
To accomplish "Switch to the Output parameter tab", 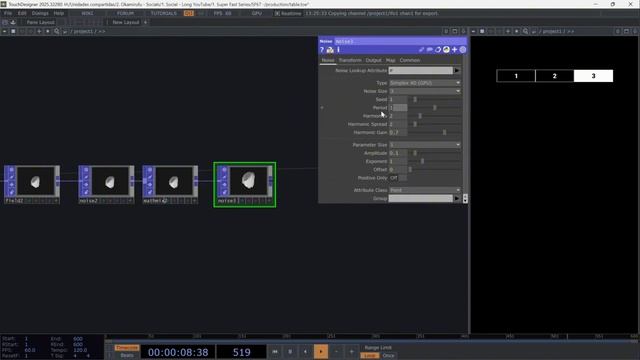I will point(373,60).
